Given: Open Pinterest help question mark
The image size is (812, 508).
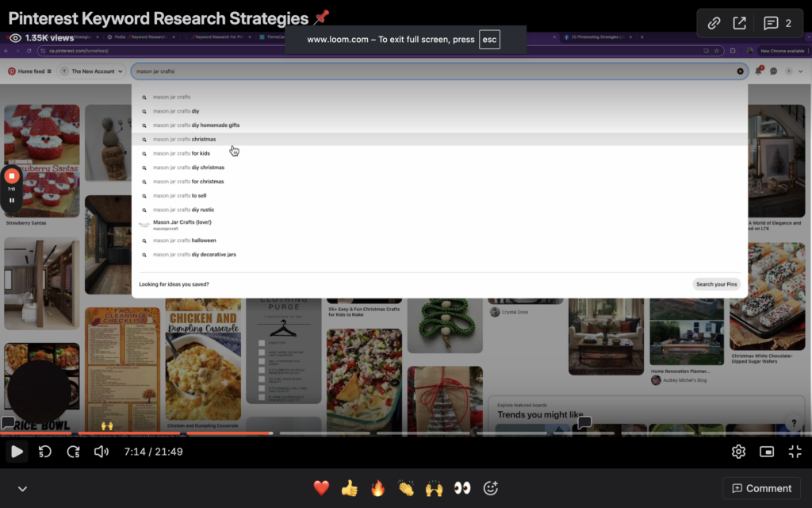Looking at the screenshot, I should tap(794, 423).
